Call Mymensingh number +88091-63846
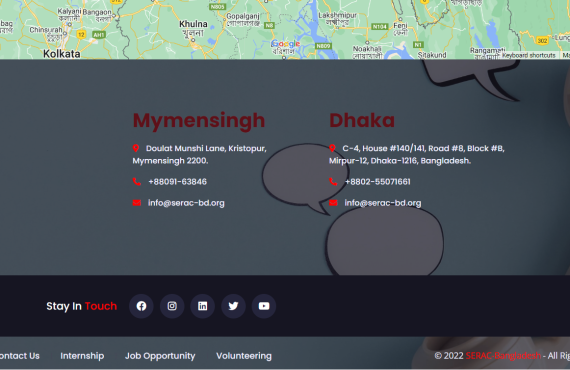The height and width of the screenshot is (370, 570). click(177, 182)
